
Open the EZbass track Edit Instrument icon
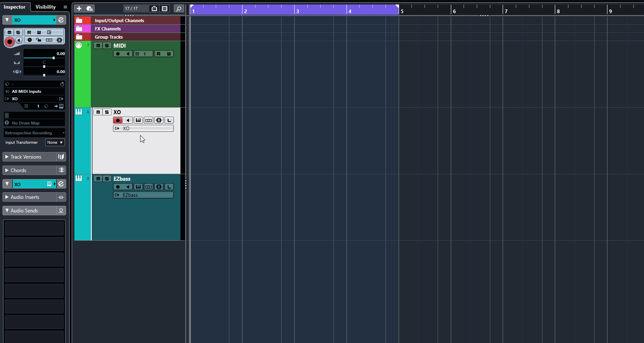pyautogui.click(x=138, y=187)
